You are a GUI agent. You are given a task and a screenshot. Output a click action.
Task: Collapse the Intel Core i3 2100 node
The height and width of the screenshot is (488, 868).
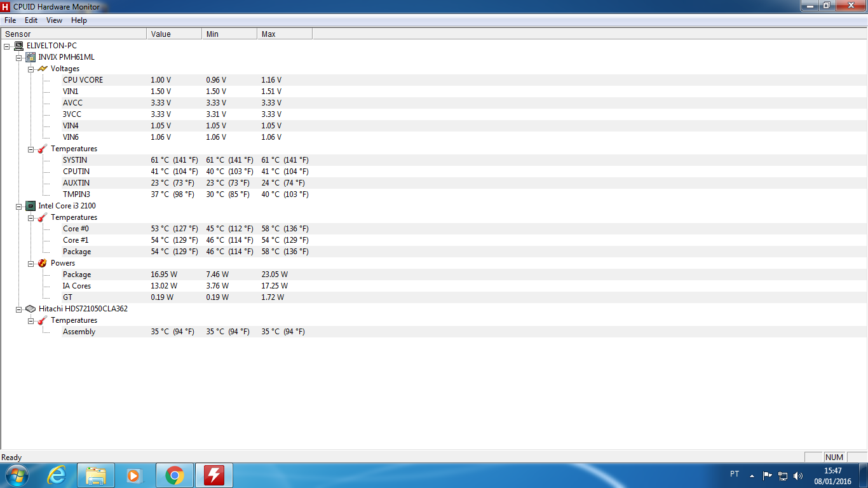(x=18, y=206)
